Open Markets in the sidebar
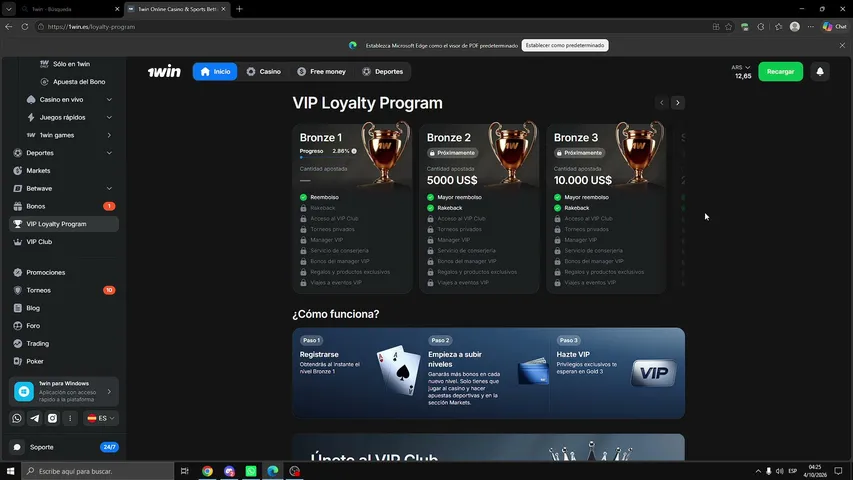Screen dimensions: 853x480 point(64,170)
